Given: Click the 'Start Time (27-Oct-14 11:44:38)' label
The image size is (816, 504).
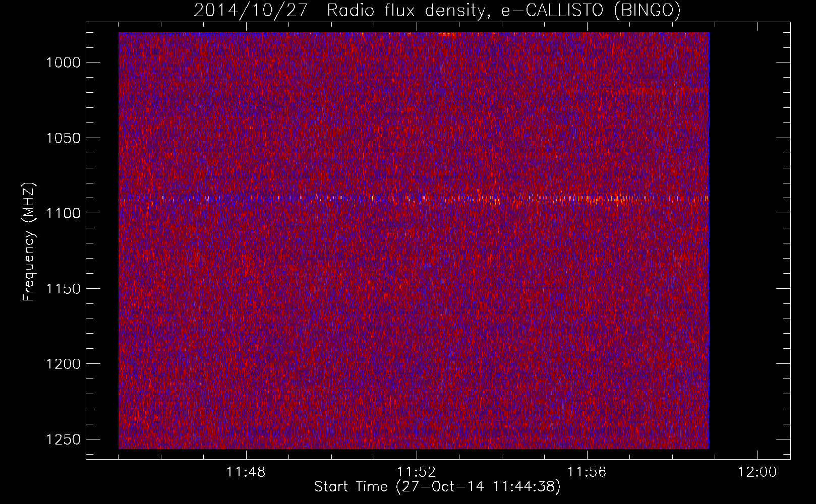Looking at the screenshot, I should coord(437,487).
